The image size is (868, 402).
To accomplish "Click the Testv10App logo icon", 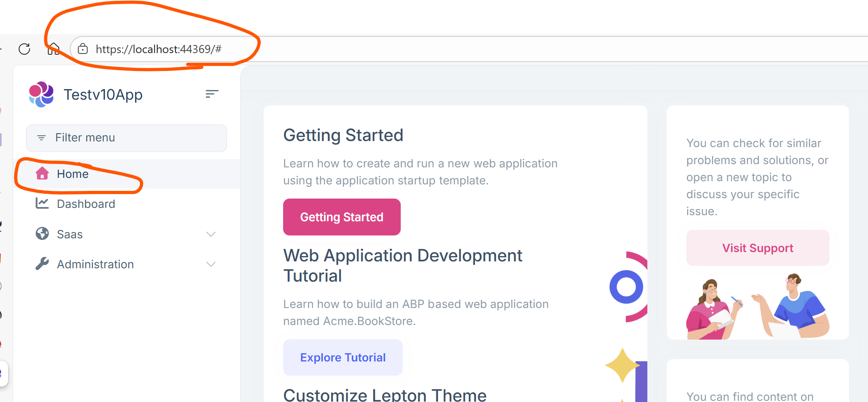I will (41, 94).
